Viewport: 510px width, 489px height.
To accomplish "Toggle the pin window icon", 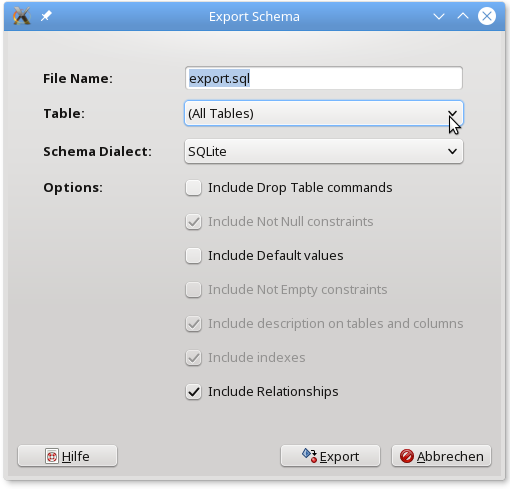I will pyautogui.click(x=46, y=16).
